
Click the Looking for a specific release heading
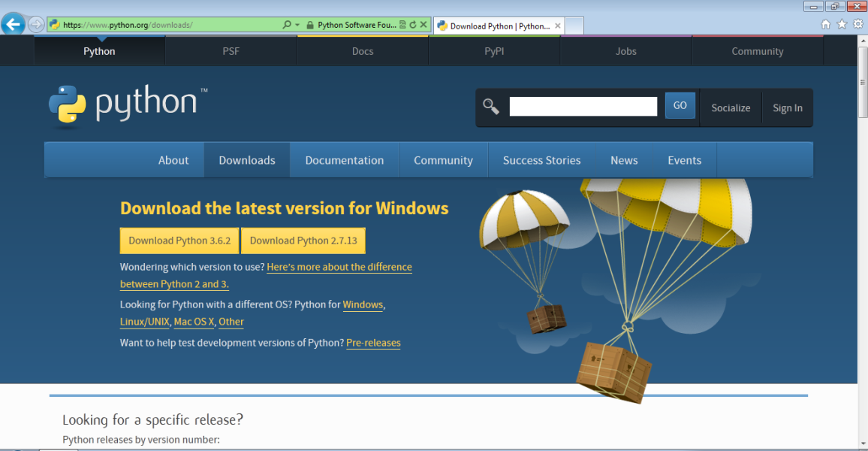(152, 419)
